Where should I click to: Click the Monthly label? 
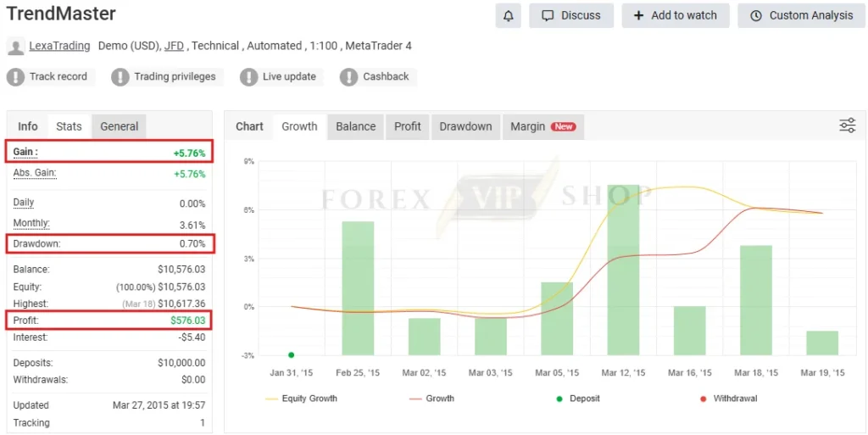(31, 224)
